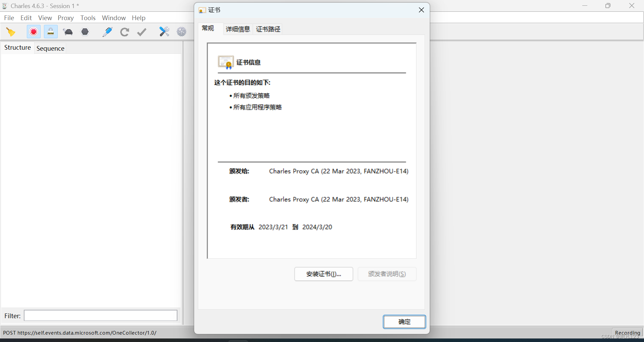Open the View menu
Viewport: 644px width, 342px height.
click(45, 18)
